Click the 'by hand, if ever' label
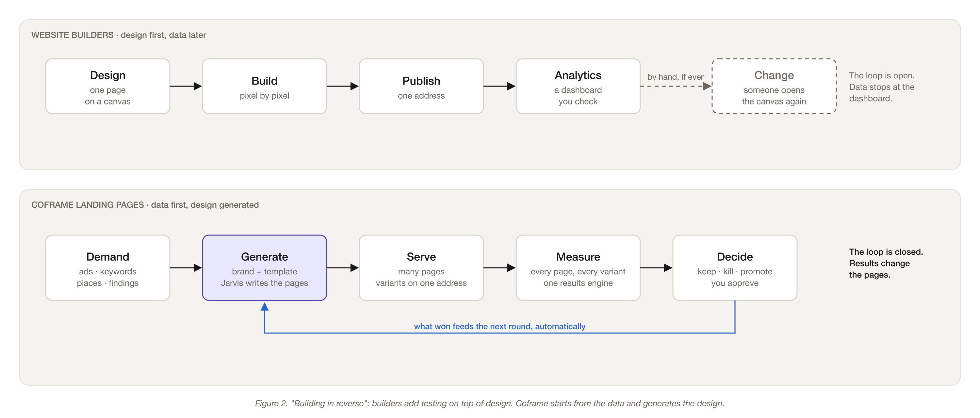The height and width of the screenshot is (418, 980). [675, 77]
